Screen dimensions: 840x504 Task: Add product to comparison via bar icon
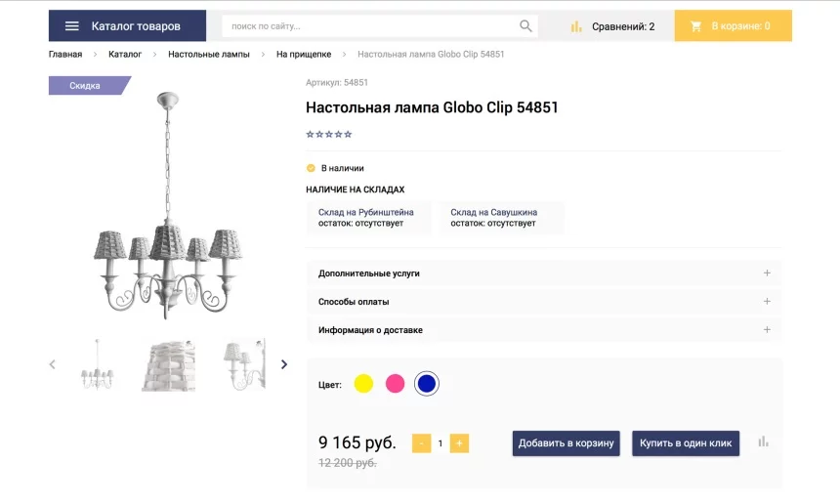pyautogui.click(x=763, y=442)
